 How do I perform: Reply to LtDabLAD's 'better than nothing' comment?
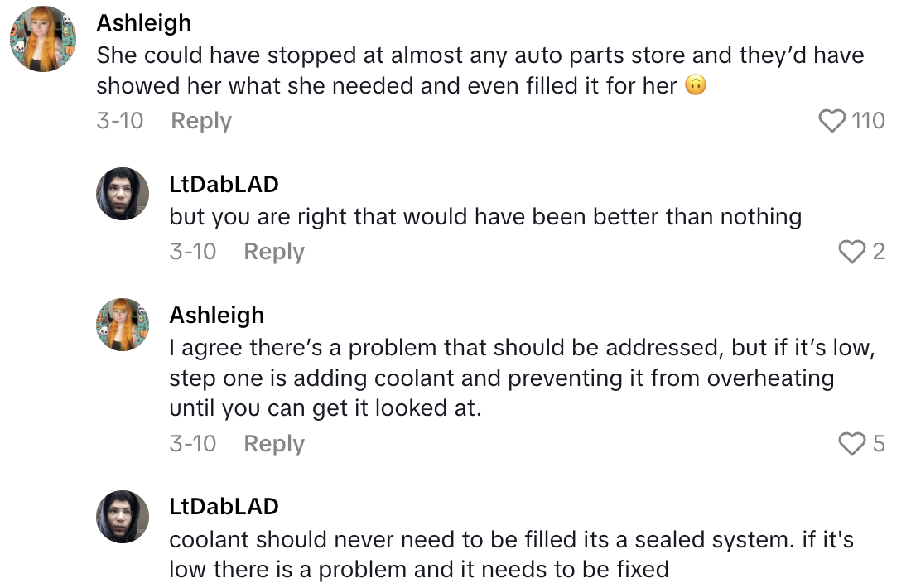point(274,252)
